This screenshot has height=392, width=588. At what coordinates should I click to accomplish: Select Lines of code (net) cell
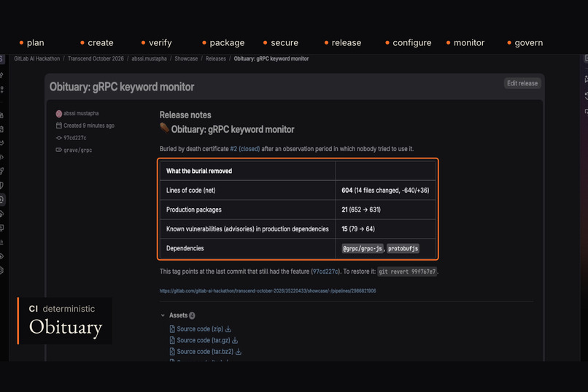247,191
